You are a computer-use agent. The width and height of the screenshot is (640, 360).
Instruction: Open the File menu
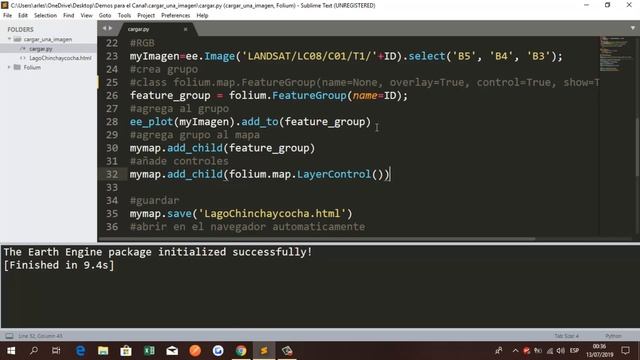(7, 16)
